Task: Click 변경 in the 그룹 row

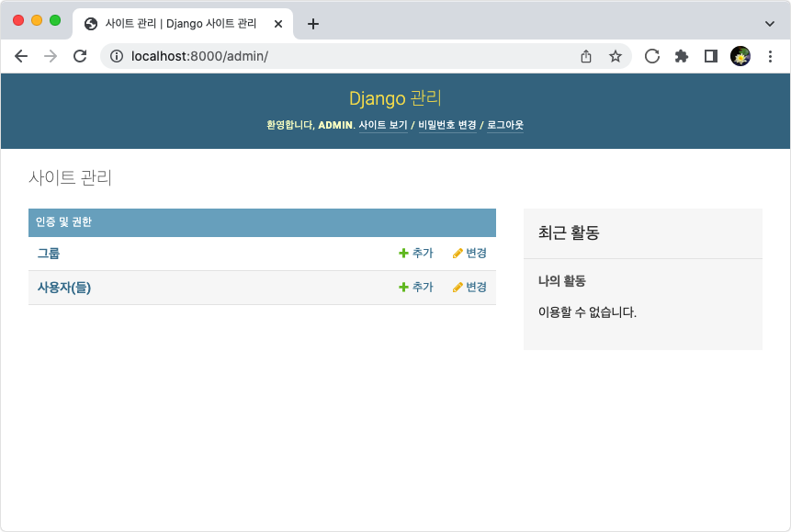Action: pyautogui.click(x=469, y=253)
